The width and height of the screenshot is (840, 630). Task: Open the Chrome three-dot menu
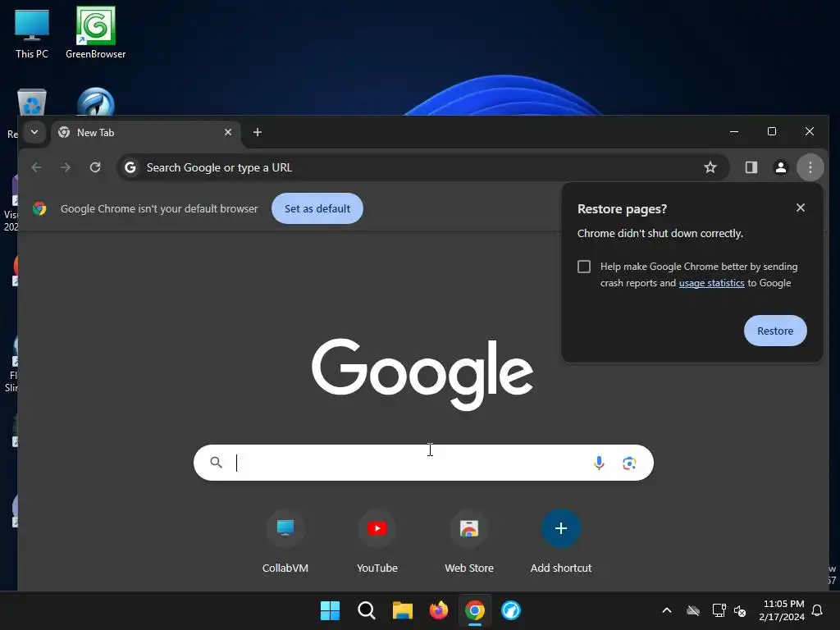pos(810,167)
